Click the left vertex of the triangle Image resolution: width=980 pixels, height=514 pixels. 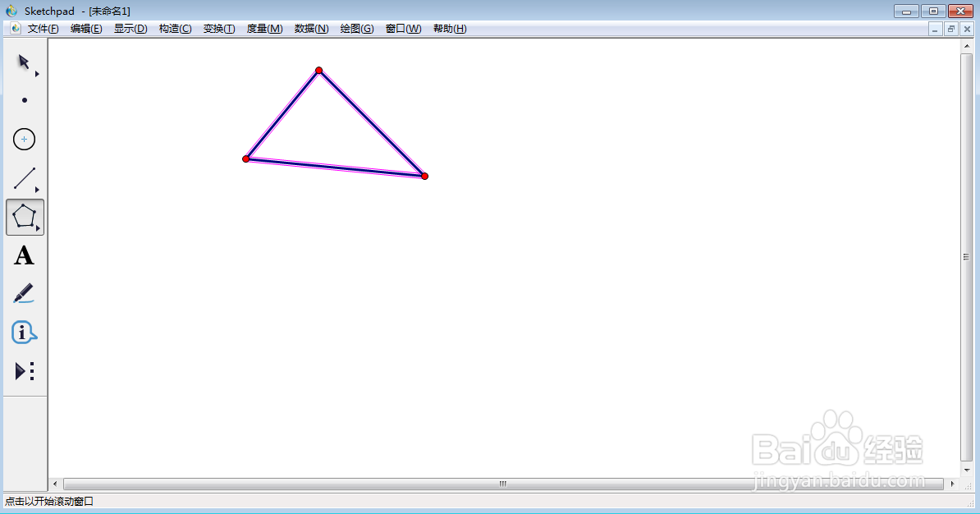(x=245, y=158)
